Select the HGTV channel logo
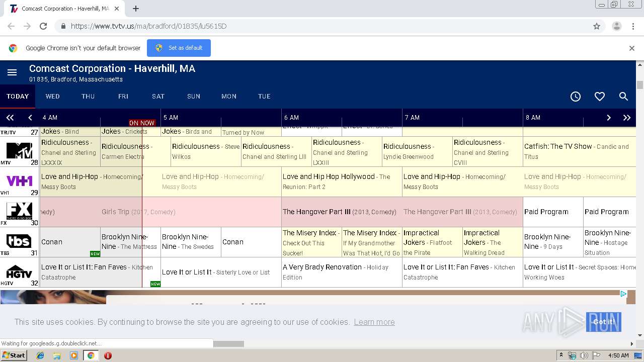 coord(19,271)
